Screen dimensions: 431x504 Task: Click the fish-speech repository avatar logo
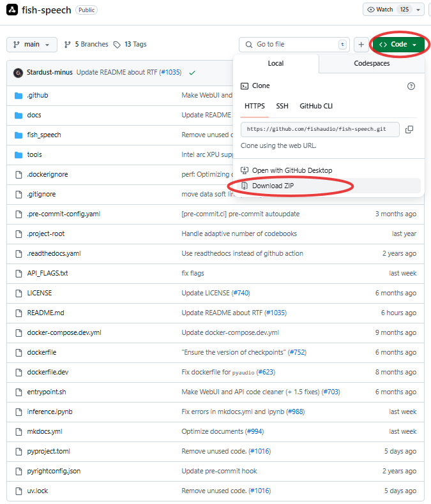pos(12,10)
